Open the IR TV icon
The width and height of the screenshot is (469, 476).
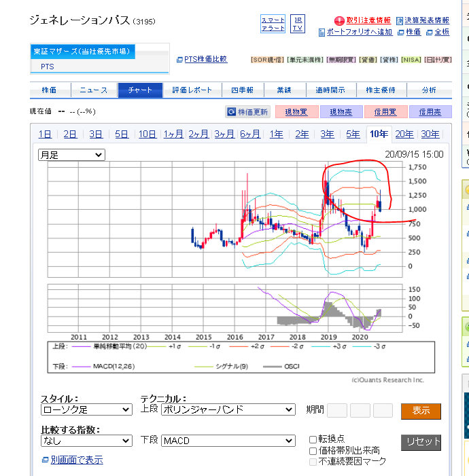[297, 24]
